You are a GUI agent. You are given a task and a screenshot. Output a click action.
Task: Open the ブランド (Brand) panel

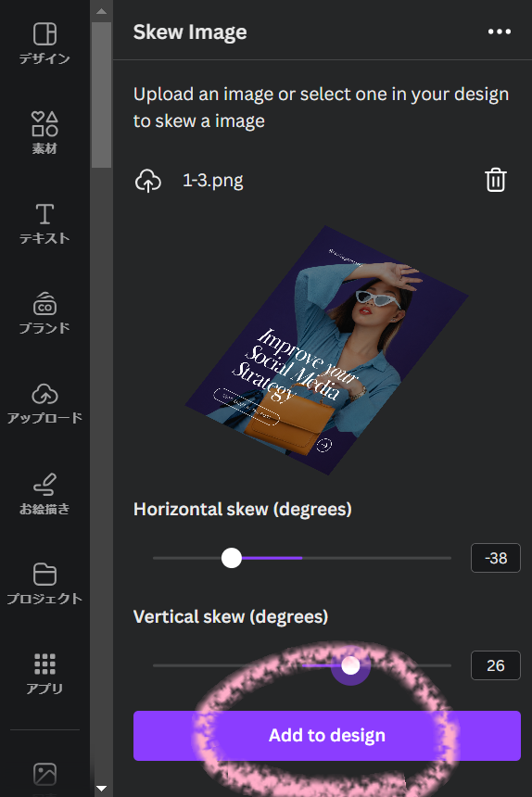coord(44,313)
